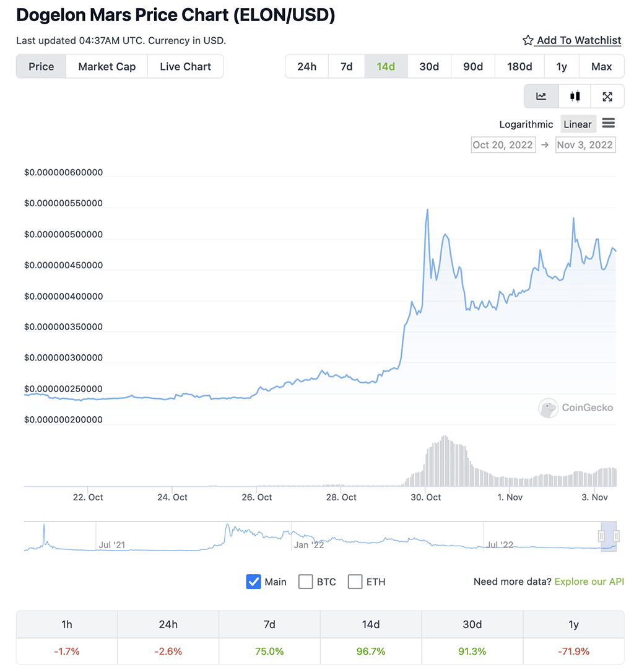Click the $0.000000600000 axis label
Image resolution: width=634 pixels, height=672 pixels.
(63, 172)
